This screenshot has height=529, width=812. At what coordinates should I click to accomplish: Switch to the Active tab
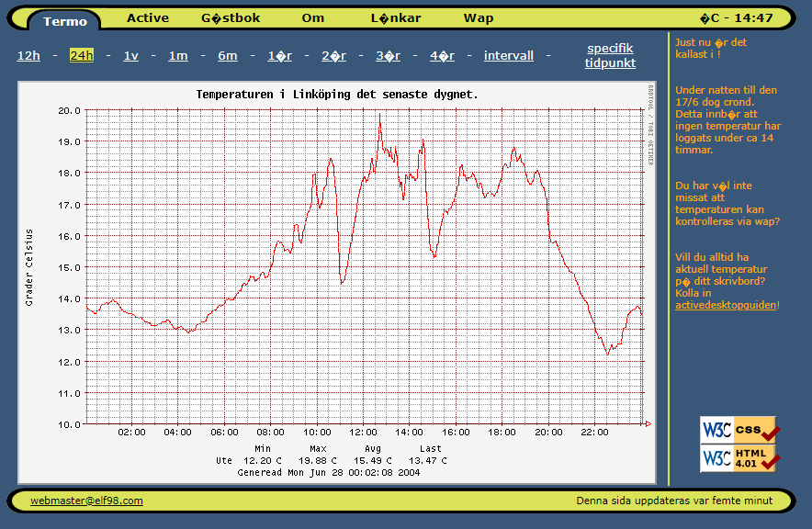[x=148, y=18]
